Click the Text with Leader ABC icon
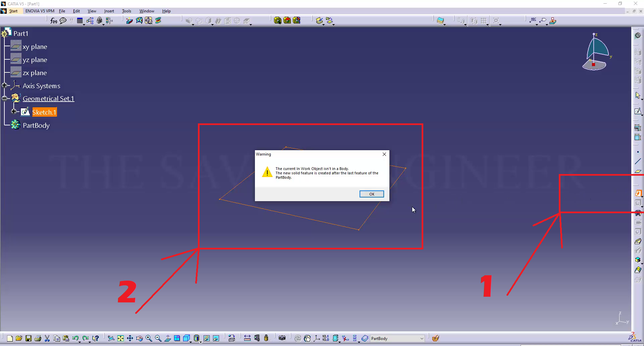Screen dimensions: 644x346 point(533,21)
